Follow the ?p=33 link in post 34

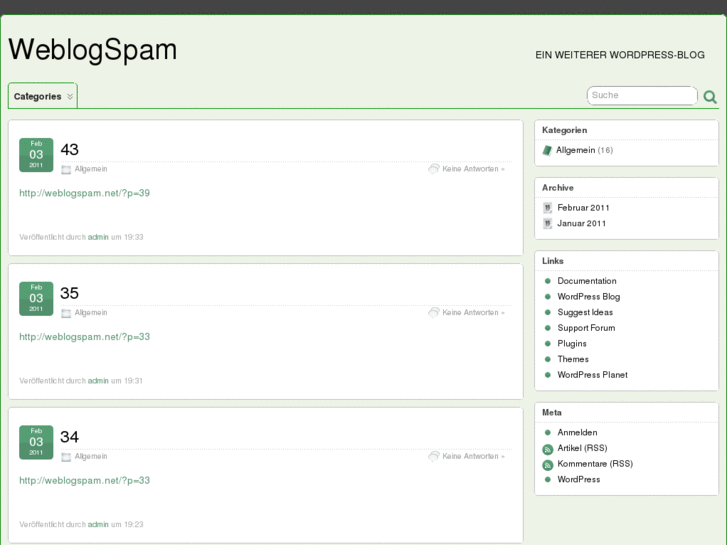click(84, 481)
